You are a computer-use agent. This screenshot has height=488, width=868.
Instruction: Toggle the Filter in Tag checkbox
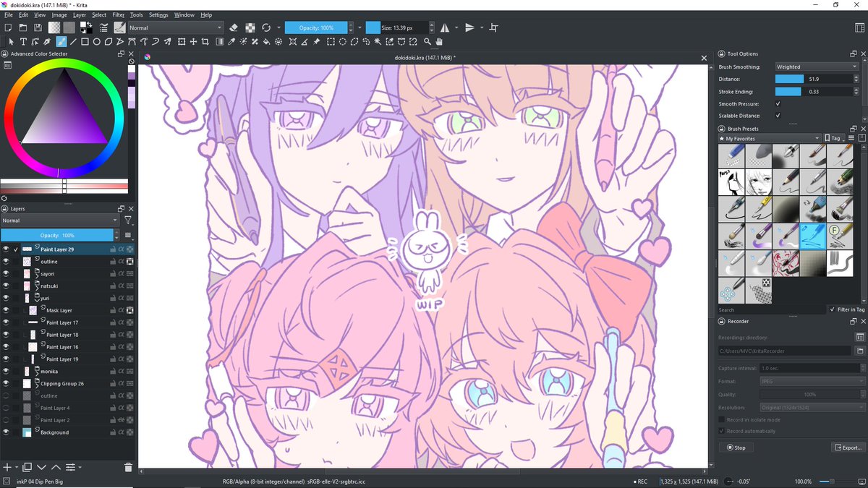click(x=832, y=309)
